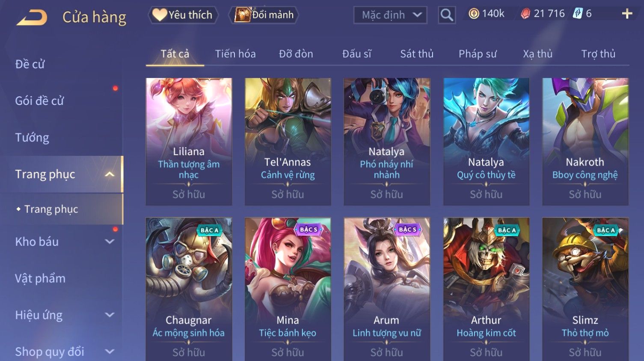
Task: Switch to the Pháp sư tab
Action: pyautogui.click(x=478, y=54)
